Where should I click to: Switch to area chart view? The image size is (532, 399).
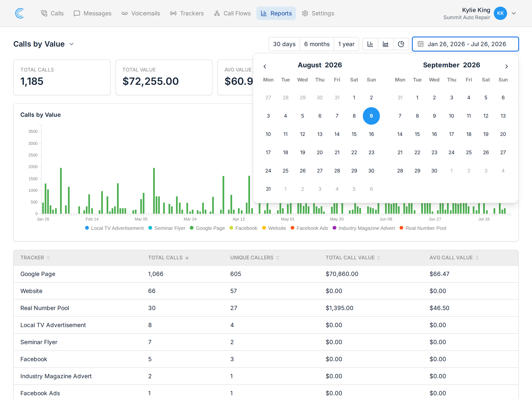coord(385,44)
